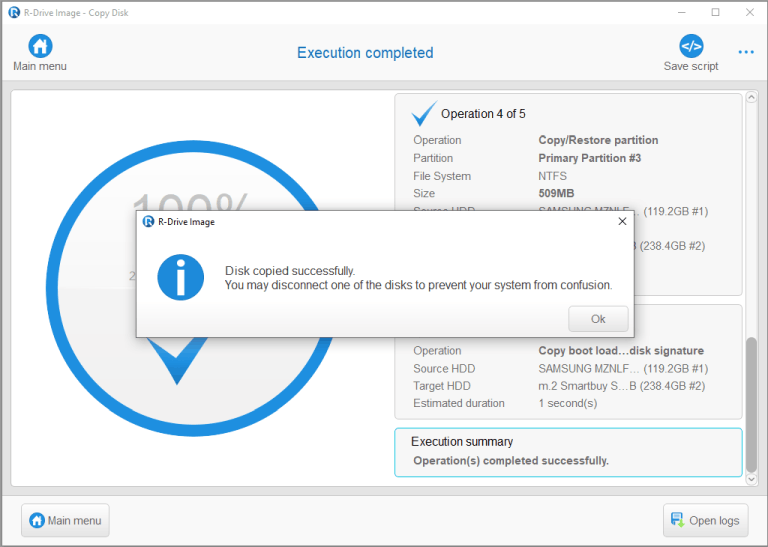Click the Save script label

[691, 67]
